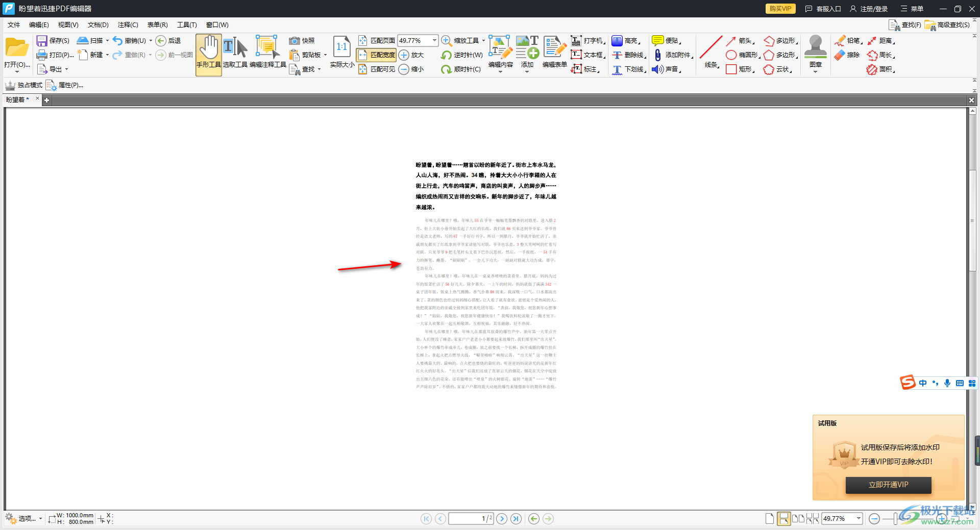The height and width of the screenshot is (530, 980).
Task: Click the zoom slider handle in status bar
Action: [896, 519]
